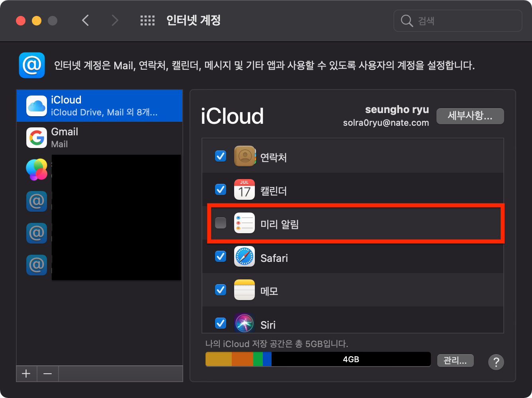Click '나의 iCloud 저장 공간은 총 5GB입니다.' text
Screen dimensions: 532x398
277,344
